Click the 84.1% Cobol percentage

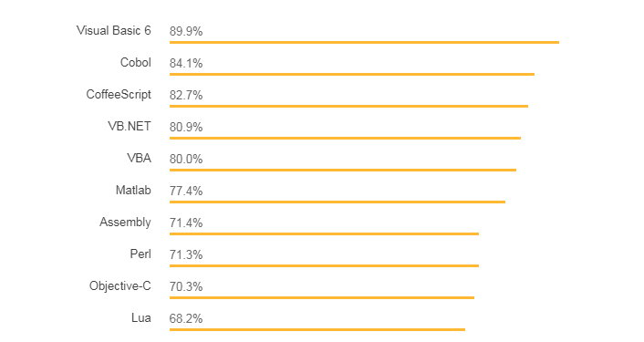point(186,64)
